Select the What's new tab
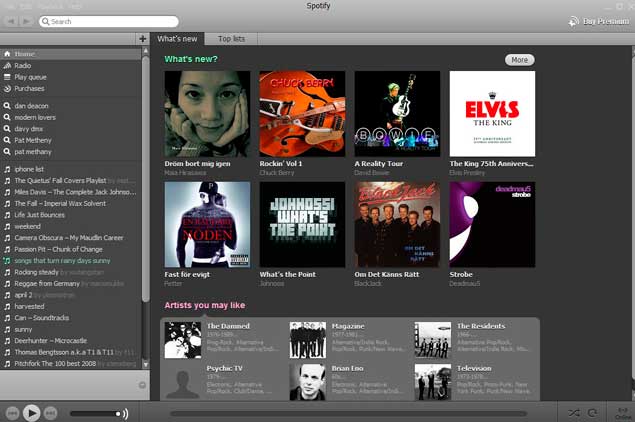Image resolution: width=635 pixels, height=422 pixels. pyautogui.click(x=177, y=39)
